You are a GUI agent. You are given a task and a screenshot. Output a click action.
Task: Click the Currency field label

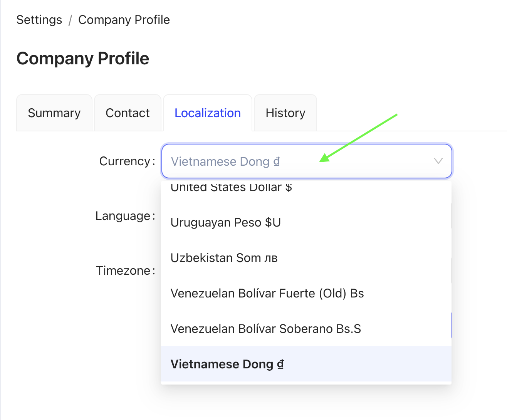125,161
